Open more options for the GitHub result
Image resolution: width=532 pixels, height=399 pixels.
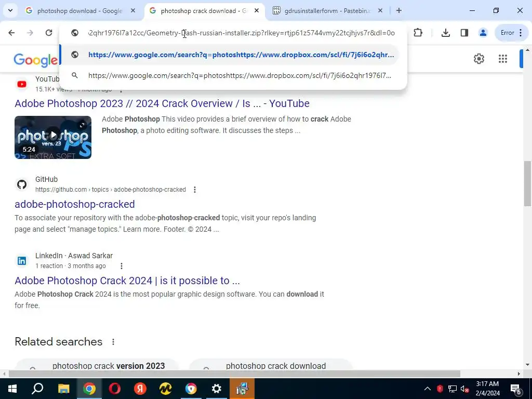(x=195, y=190)
